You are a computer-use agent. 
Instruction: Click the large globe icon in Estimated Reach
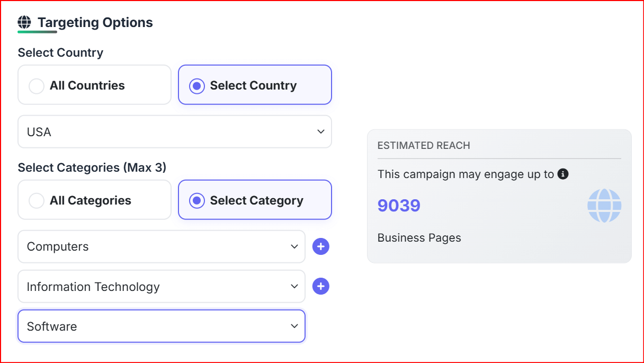click(x=604, y=206)
